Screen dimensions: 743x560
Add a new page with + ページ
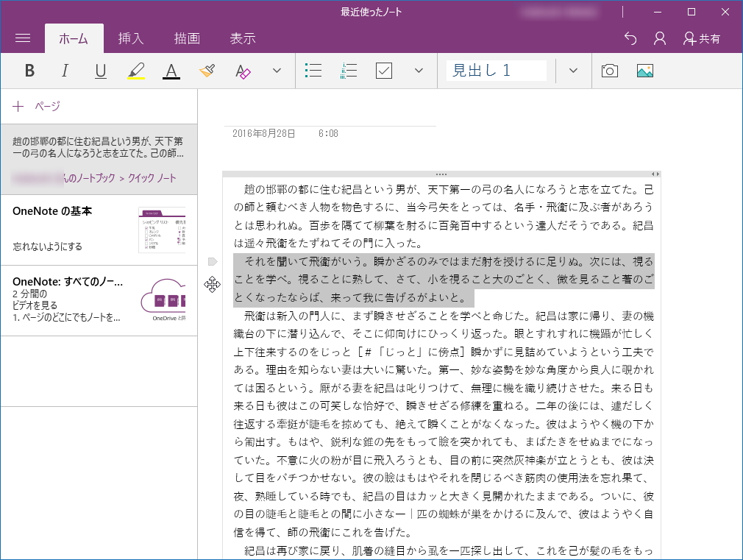35,107
